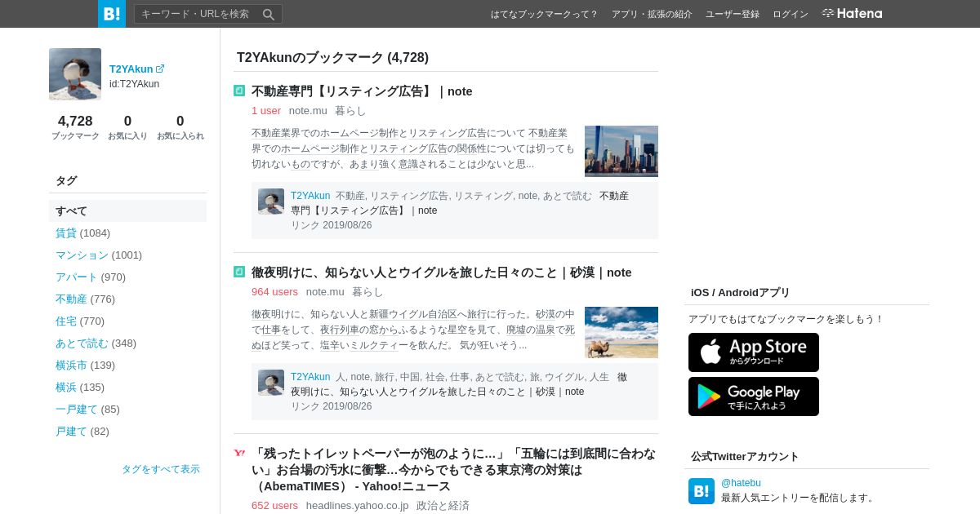
Task: Click 旅行 tag in second comment
Action: pyautogui.click(x=385, y=377)
